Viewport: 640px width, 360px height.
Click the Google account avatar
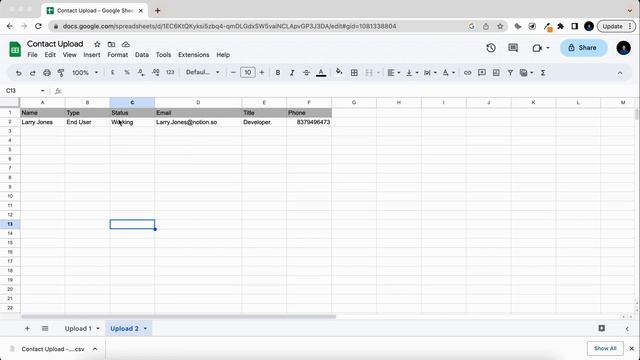pos(623,48)
